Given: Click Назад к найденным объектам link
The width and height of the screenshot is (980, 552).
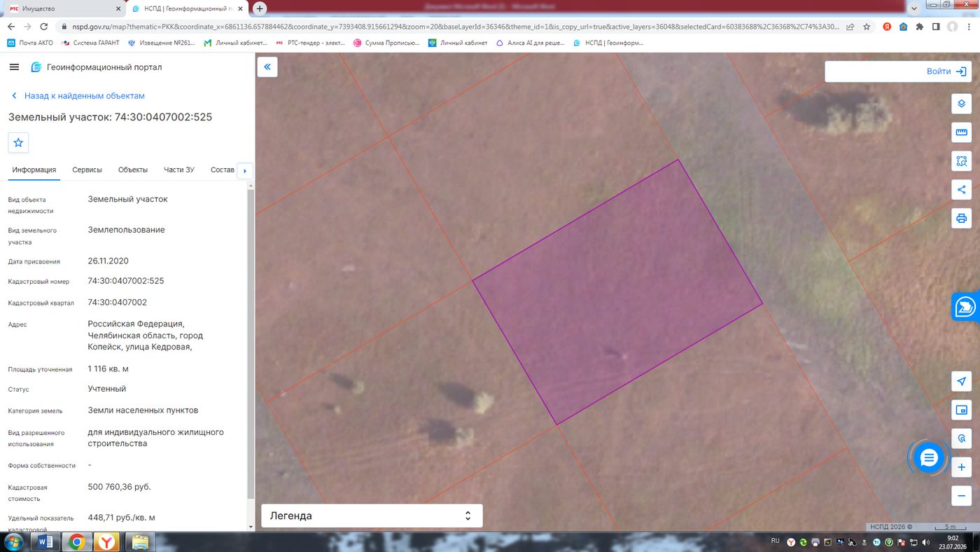Looking at the screenshot, I should (78, 95).
